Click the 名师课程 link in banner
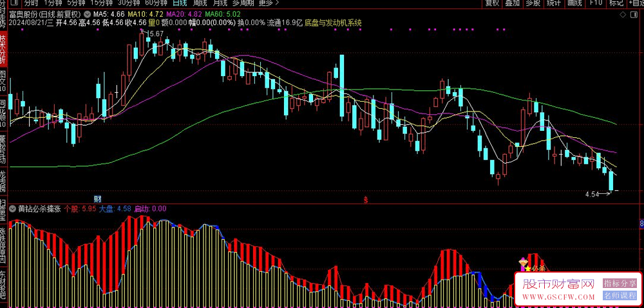Screen dimensions: 644x308 [620, 296]
